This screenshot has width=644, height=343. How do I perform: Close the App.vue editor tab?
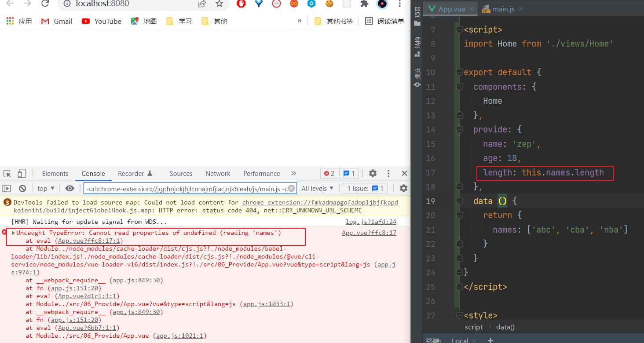coord(472,9)
